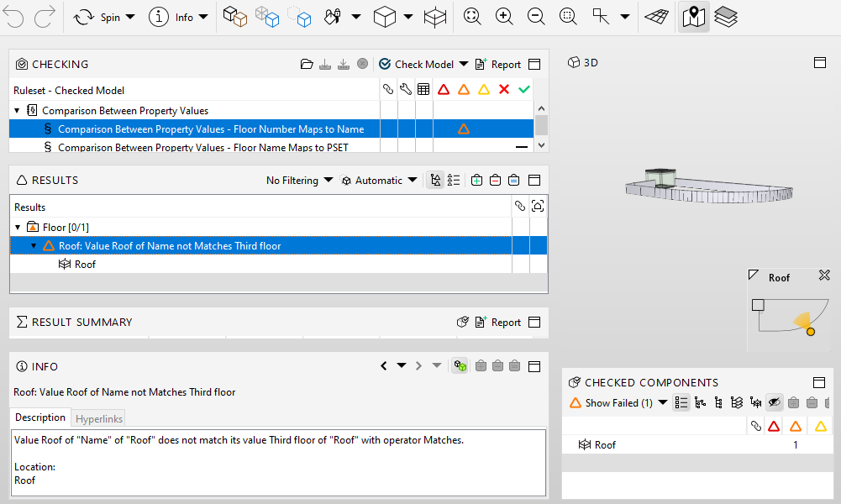Click the table parameters column icon

[x=423, y=90]
